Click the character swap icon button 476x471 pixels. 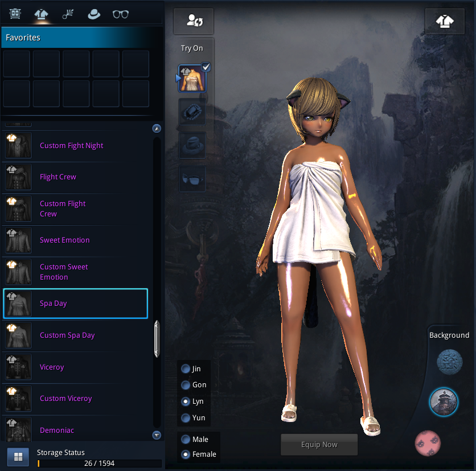click(194, 21)
